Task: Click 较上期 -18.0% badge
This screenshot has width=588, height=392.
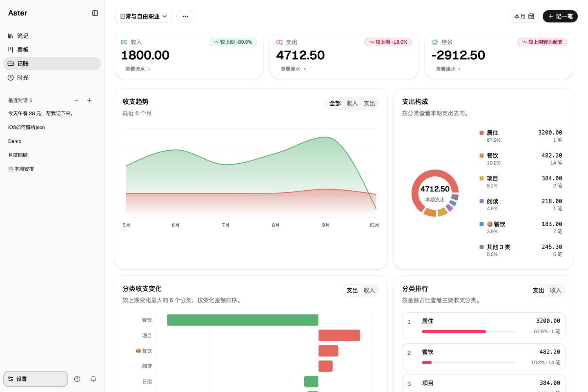Action: [x=388, y=42]
